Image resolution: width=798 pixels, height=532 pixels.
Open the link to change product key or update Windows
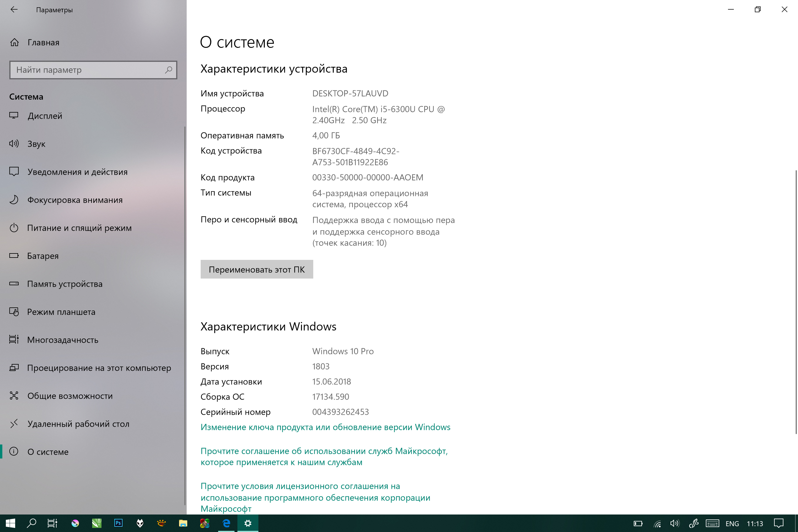coord(325,427)
